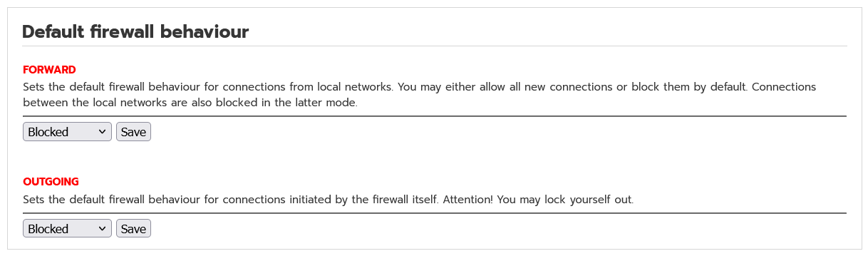Select the red OUTGOING section label
The image size is (868, 266).
(x=51, y=182)
